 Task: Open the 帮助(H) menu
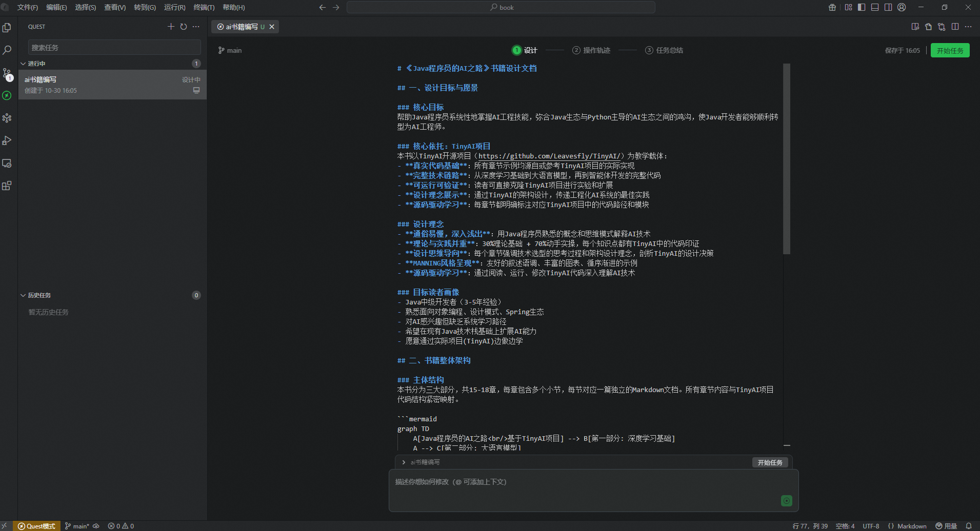(234, 7)
